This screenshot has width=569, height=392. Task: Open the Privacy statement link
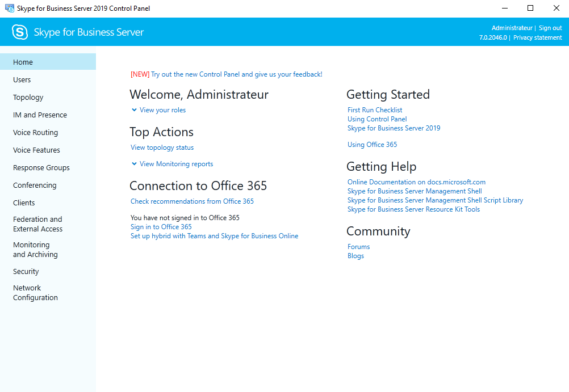coord(537,37)
